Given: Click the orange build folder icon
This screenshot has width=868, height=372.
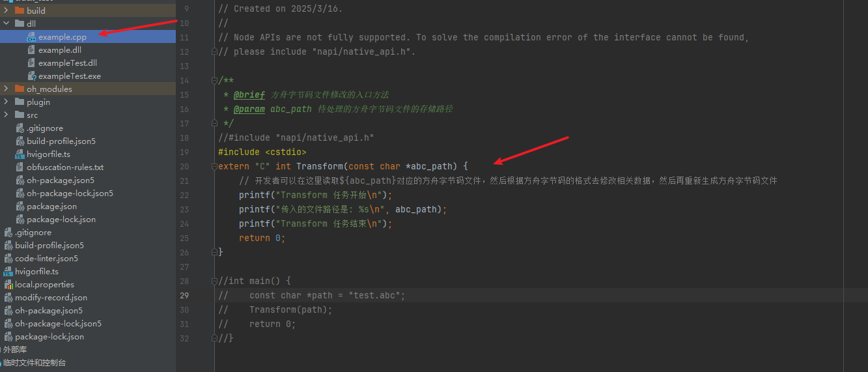Looking at the screenshot, I should click(20, 11).
